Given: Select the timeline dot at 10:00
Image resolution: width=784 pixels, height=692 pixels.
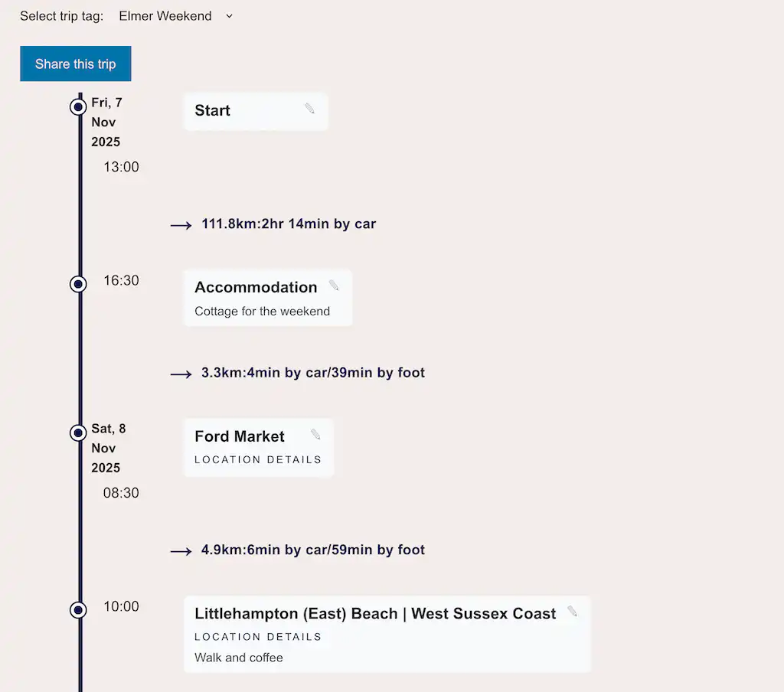Looking at the screenshot, I should tap(78, 610).
